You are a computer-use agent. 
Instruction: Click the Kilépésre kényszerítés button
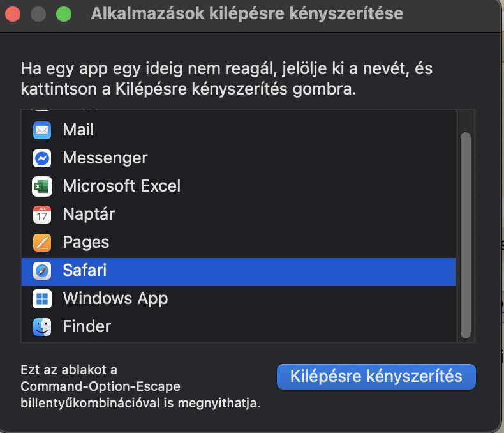[x=376, y=376]
